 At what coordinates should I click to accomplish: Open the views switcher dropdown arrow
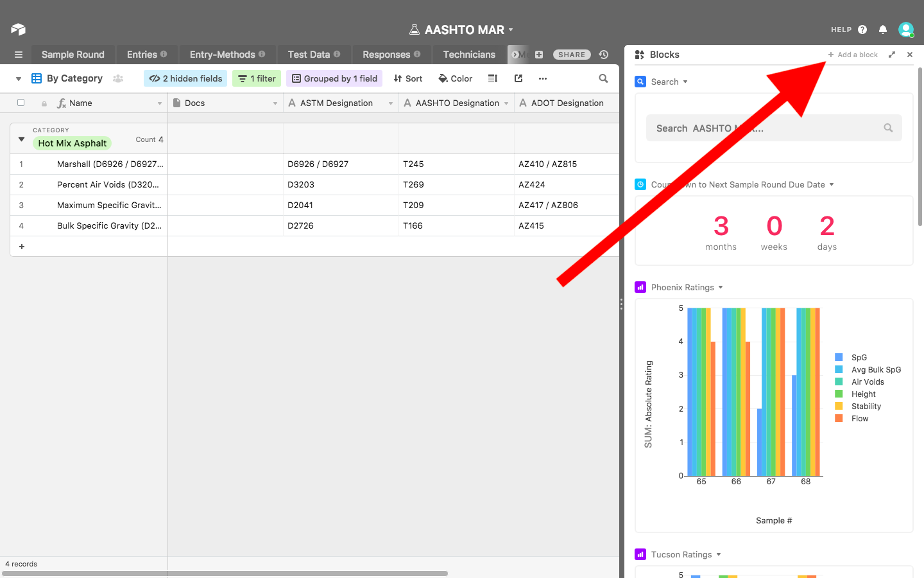pyautogui.click(x=19, y=78)
